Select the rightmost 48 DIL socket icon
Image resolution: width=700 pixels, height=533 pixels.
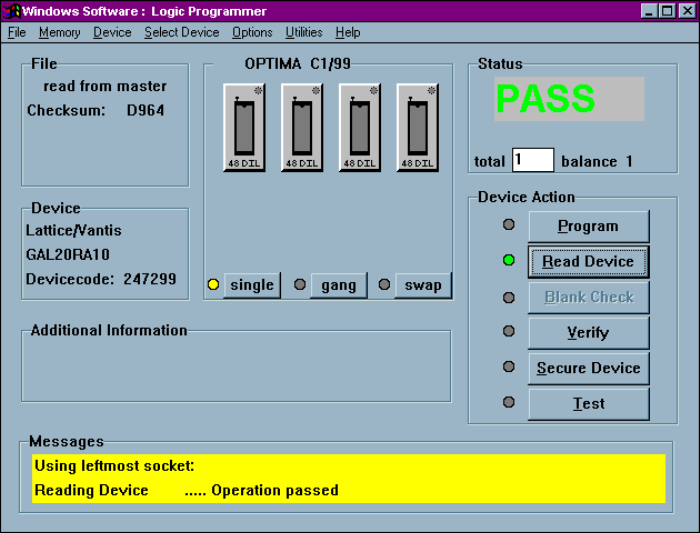[418, 127]
